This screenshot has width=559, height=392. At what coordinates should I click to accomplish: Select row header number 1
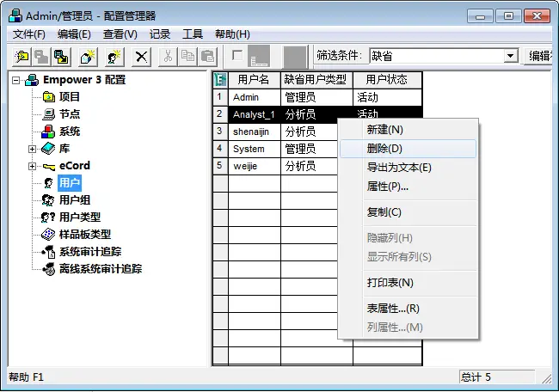point(220,97)
